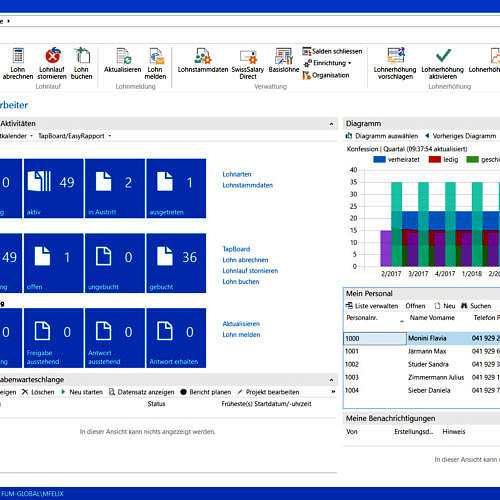Open the Einrichtung dropdown
500x500 pixels.
click(x=327, y=63)
